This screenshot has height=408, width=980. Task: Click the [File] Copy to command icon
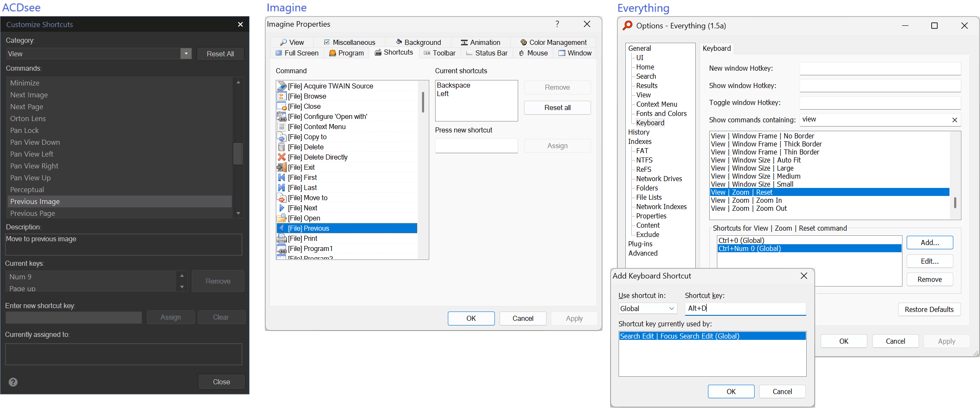(282, 137)
